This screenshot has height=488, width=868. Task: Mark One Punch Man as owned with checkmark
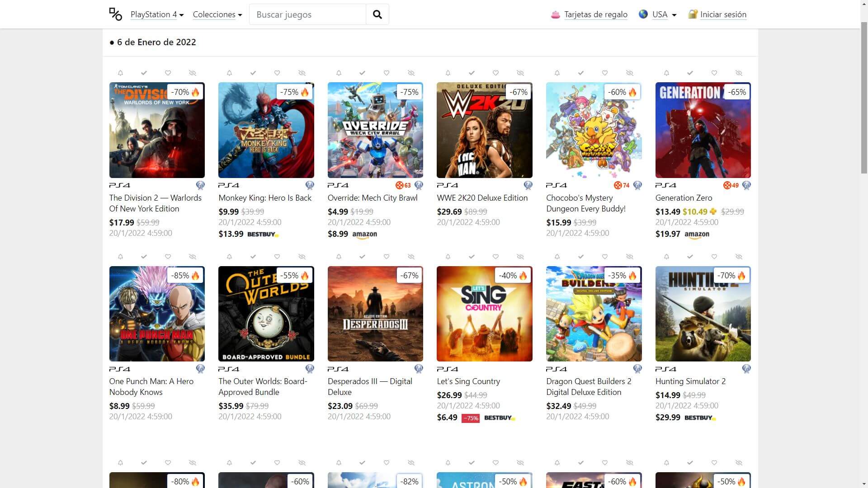144,257
